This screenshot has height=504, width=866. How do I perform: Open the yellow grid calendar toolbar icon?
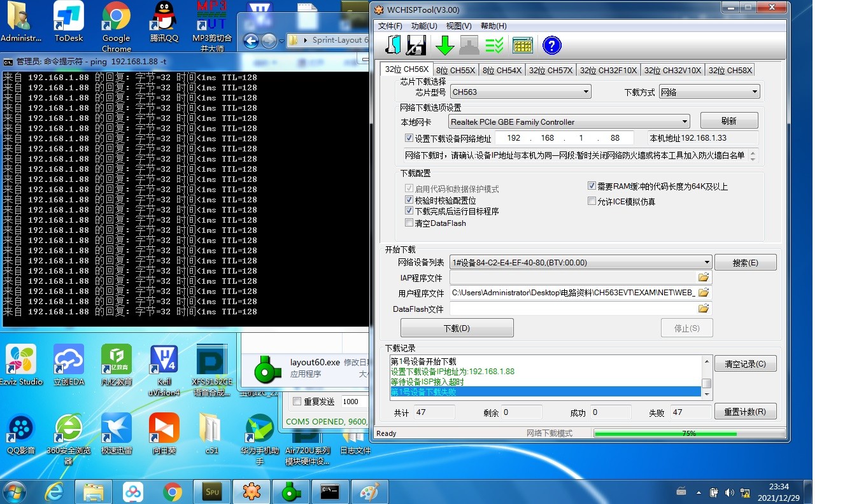tap(522, 45)
